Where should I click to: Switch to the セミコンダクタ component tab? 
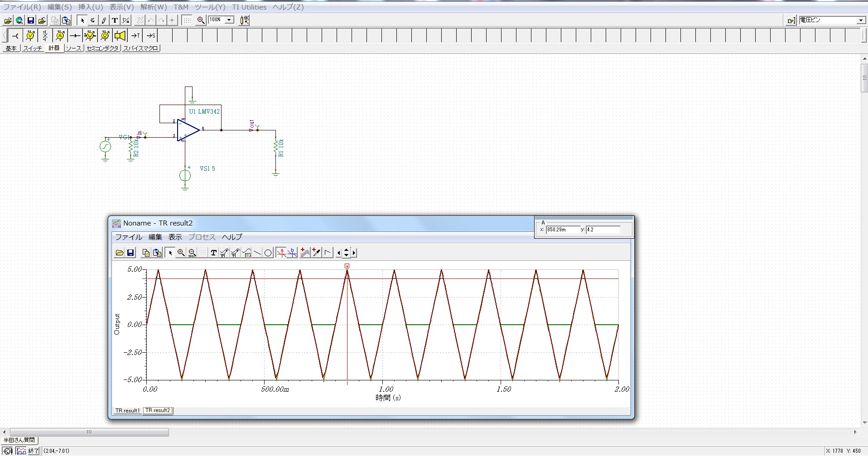pyautogui.click(x=102, y=48)
